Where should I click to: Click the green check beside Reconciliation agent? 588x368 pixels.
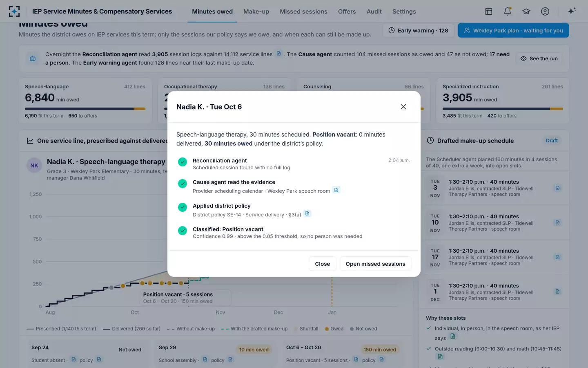(x=183, y=162)
